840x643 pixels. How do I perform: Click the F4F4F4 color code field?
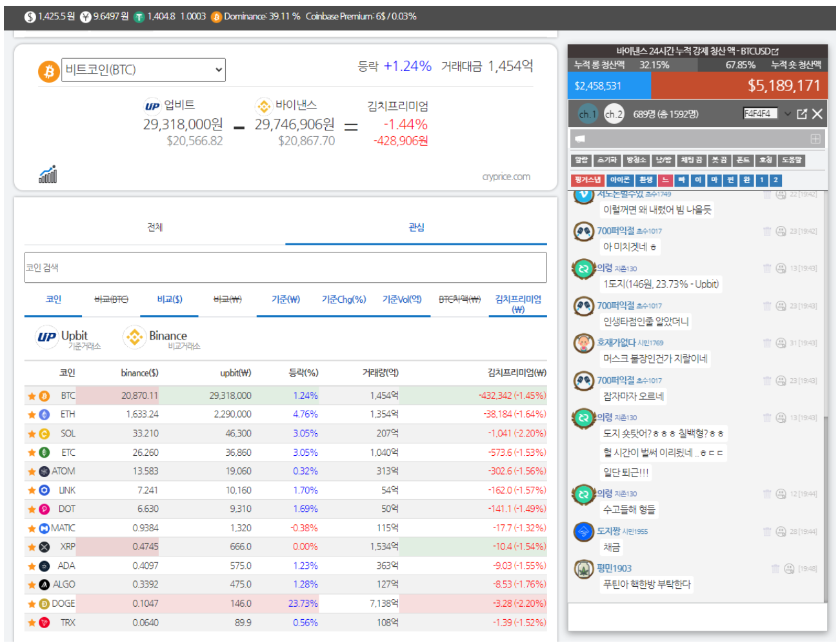(760, 114)
